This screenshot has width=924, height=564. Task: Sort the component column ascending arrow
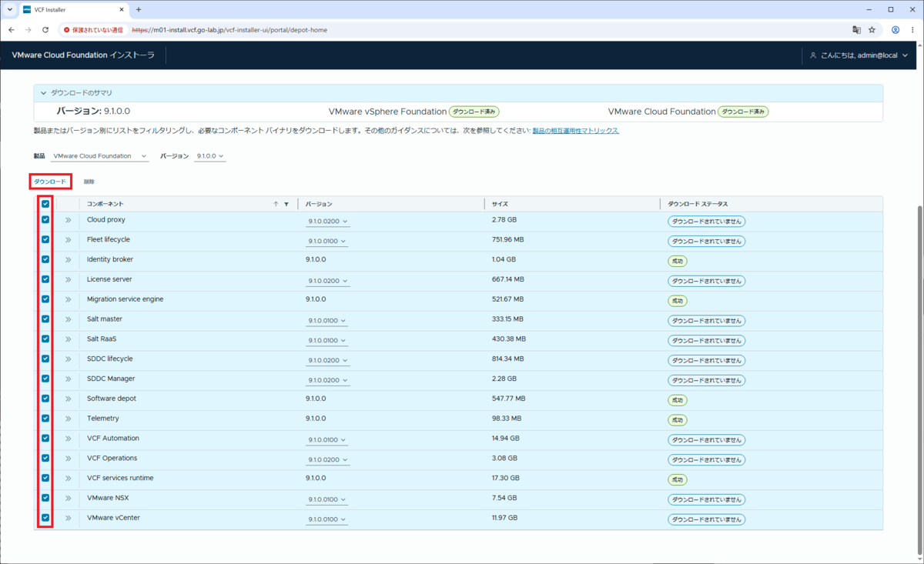click(x=276, y=204)
